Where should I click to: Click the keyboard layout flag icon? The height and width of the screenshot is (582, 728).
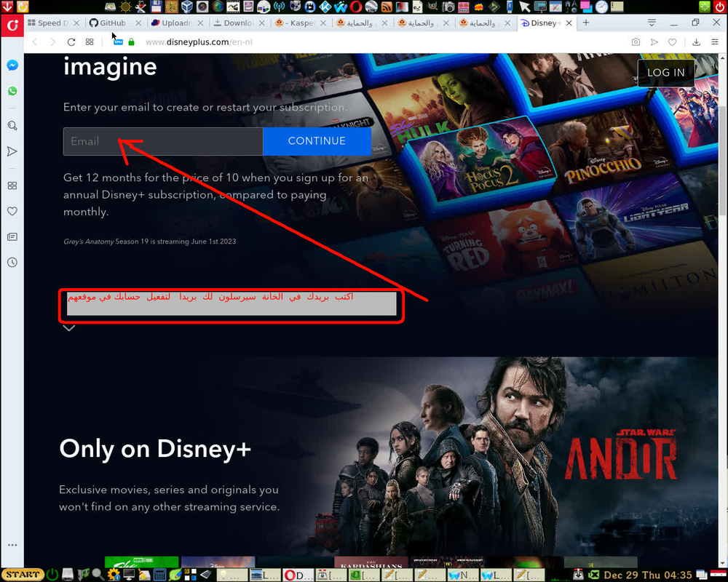coord(719,575)
